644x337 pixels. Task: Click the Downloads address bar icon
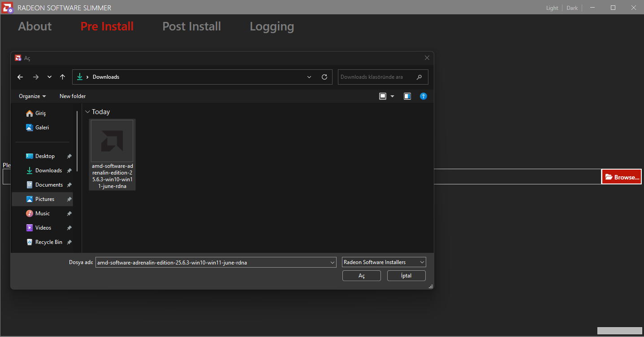point(80,77)
